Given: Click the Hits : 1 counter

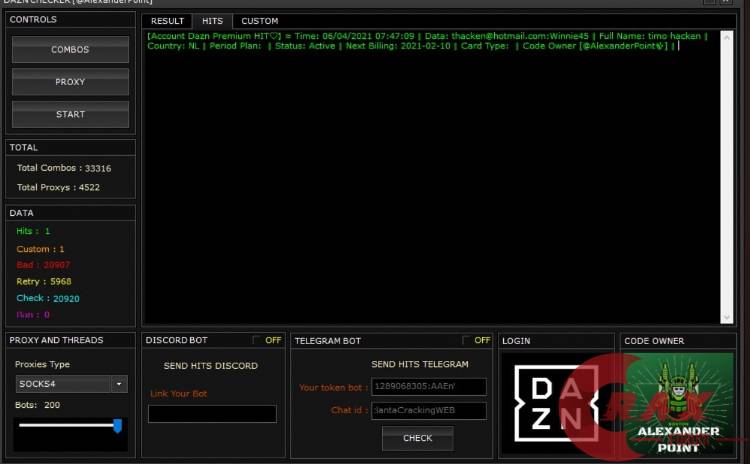Looking at the screenshot, I should [x=33, y=231].
